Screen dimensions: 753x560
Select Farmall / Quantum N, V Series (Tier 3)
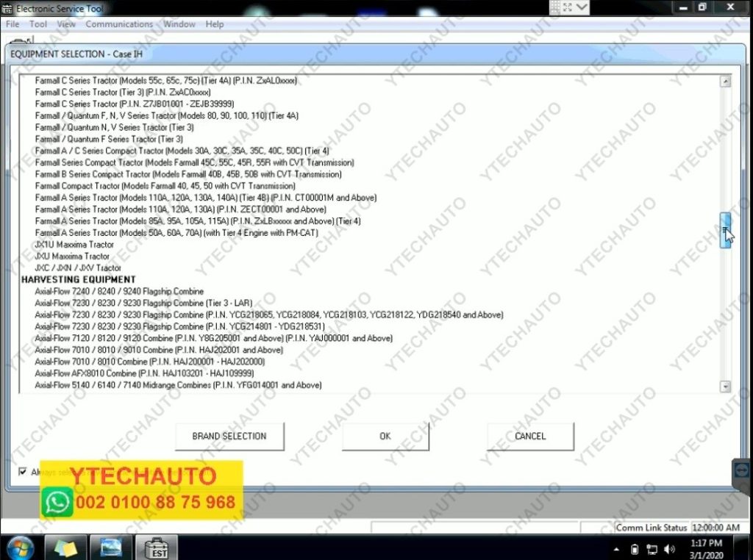pyautogui.click(x=114, y=127)
